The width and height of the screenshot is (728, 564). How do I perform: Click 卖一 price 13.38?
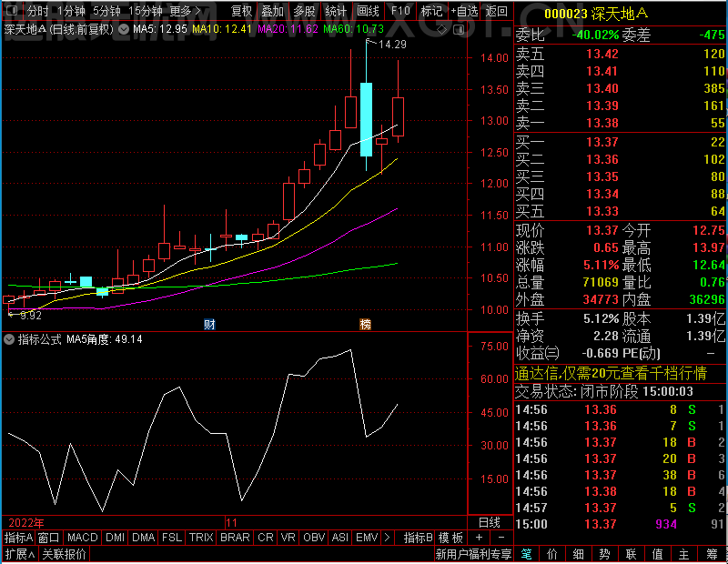[x=602, y=123]
